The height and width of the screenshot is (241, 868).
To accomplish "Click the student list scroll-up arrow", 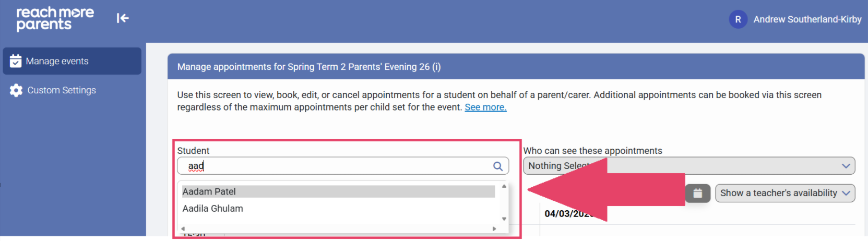I will (x=504, y=186).
